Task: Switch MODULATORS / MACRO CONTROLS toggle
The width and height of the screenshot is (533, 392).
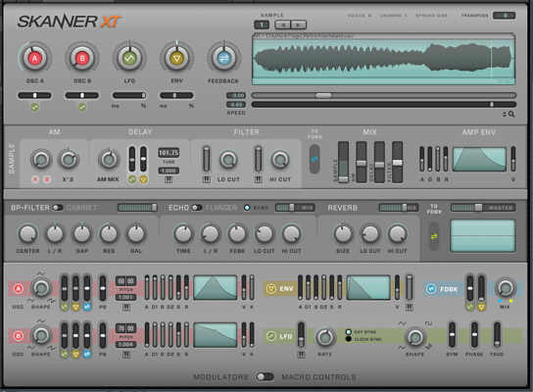Action: pos(266,376)
